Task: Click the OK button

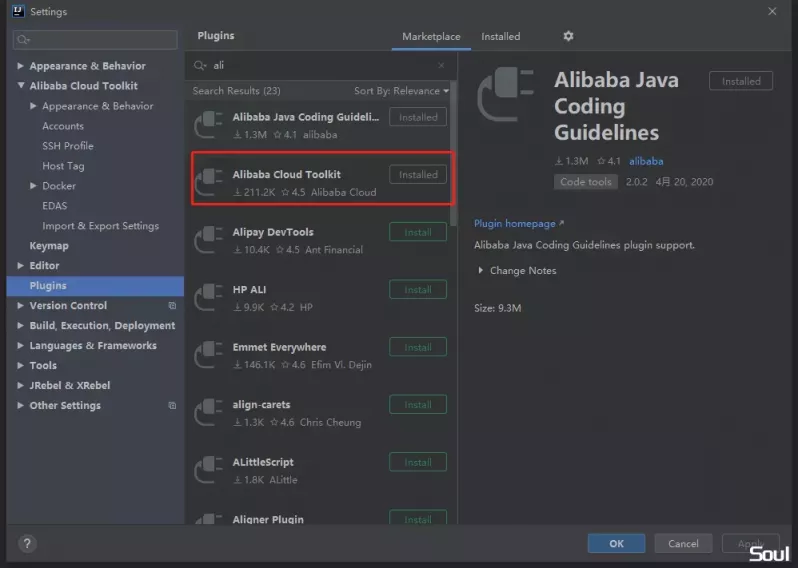Action: [x=616, y=544]
